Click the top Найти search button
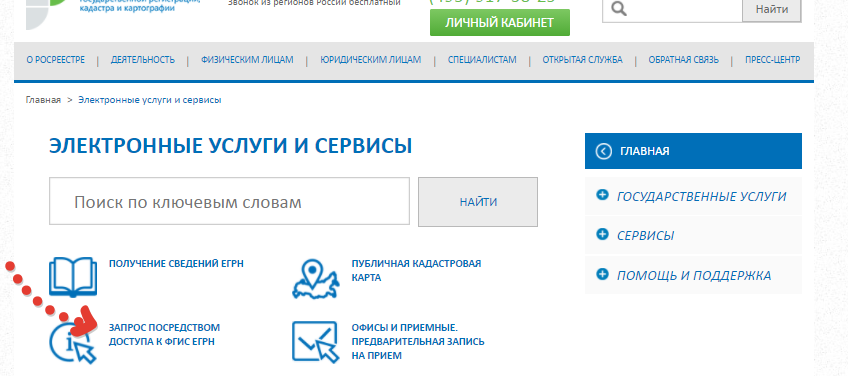Viewport: 848px width, 376px height. [x=772, y=10]
